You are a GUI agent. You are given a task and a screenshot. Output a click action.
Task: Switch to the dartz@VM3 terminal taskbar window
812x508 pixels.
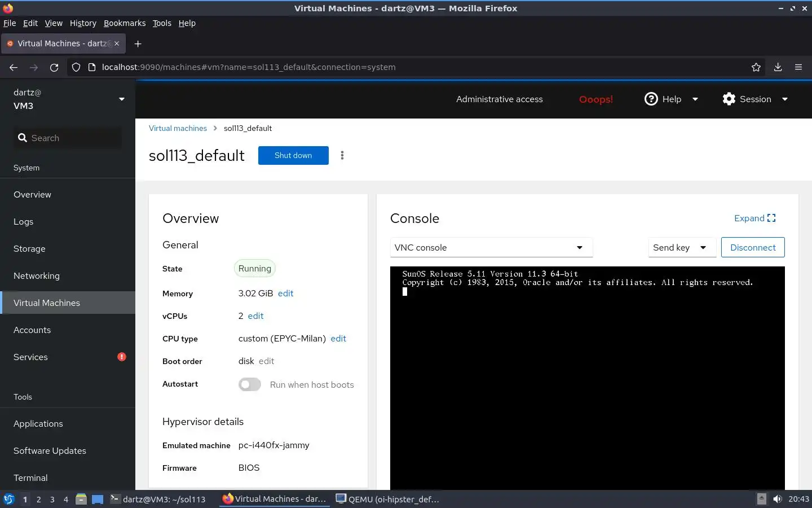coord(158,499)
